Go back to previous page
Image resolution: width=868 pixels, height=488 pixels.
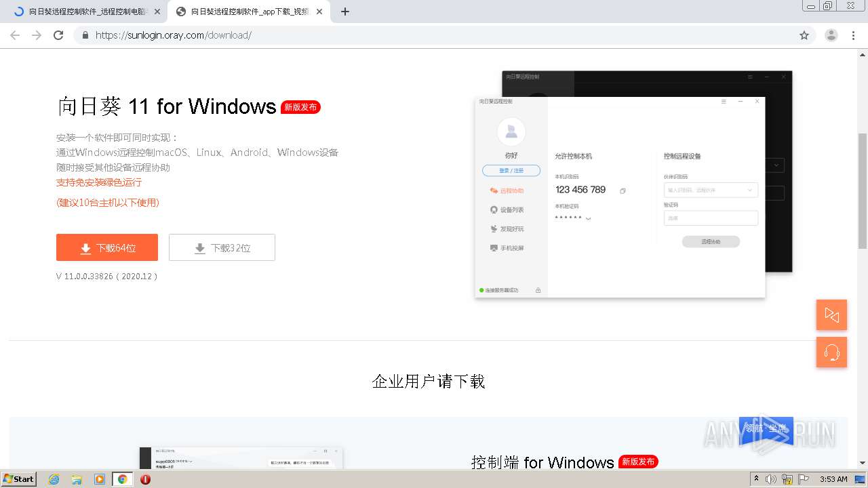15,35
